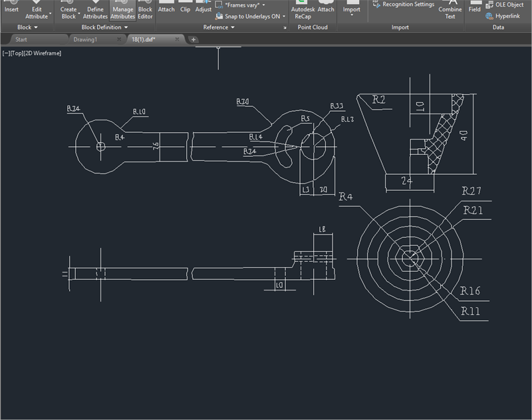The image size is (532, 420).
Task: Add a Hyperlink
Action: coord(509,15)
